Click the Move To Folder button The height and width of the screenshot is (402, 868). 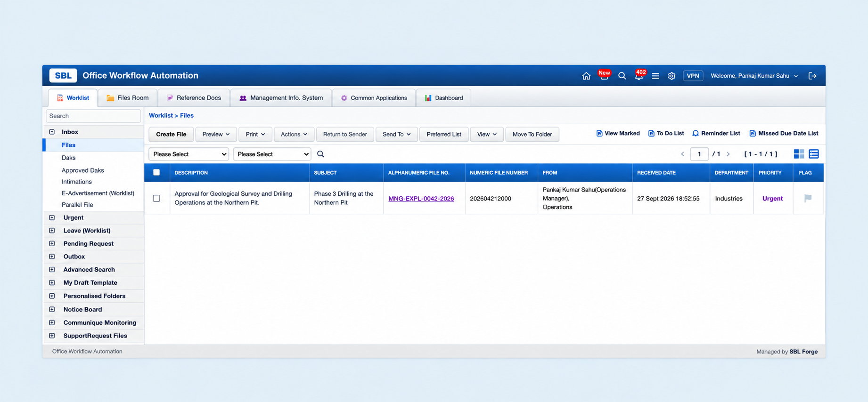(532, 134)
